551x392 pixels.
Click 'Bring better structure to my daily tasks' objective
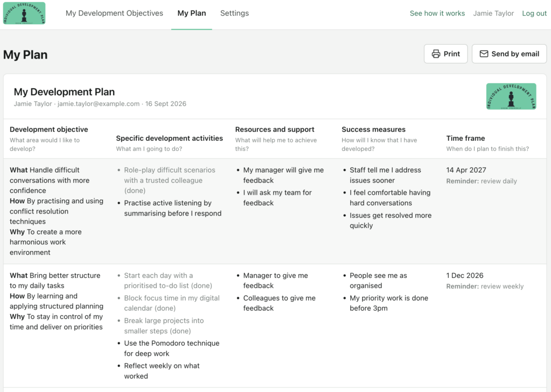click(55, 280)
